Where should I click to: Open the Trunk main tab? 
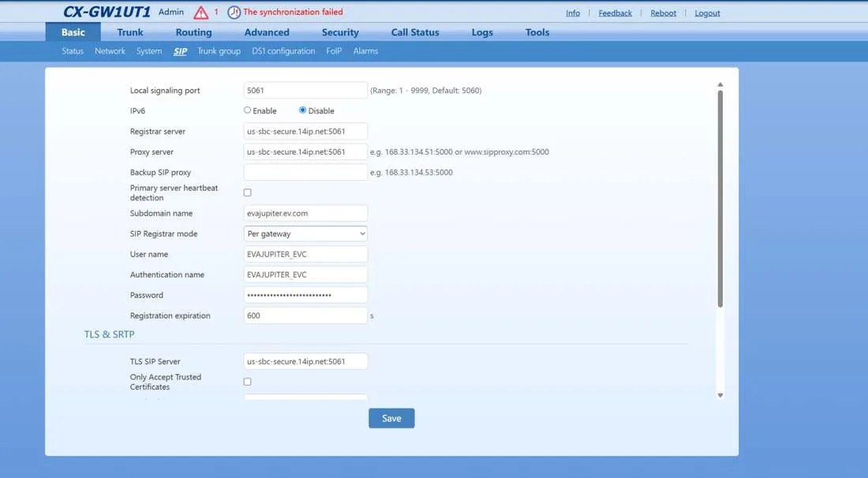(x=130, y=32)
